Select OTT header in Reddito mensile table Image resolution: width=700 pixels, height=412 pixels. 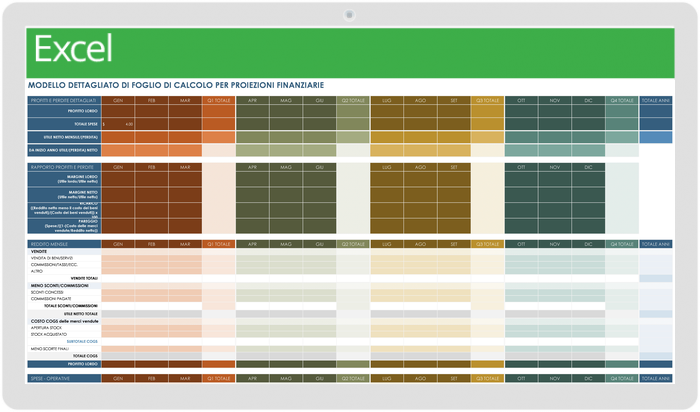click(x=521, y=244)
